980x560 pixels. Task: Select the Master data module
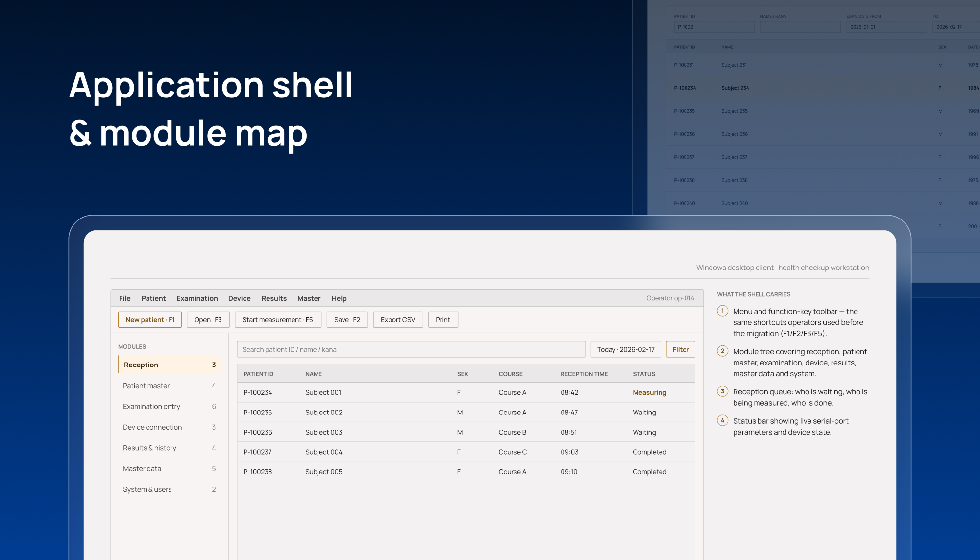pos(170,469)
